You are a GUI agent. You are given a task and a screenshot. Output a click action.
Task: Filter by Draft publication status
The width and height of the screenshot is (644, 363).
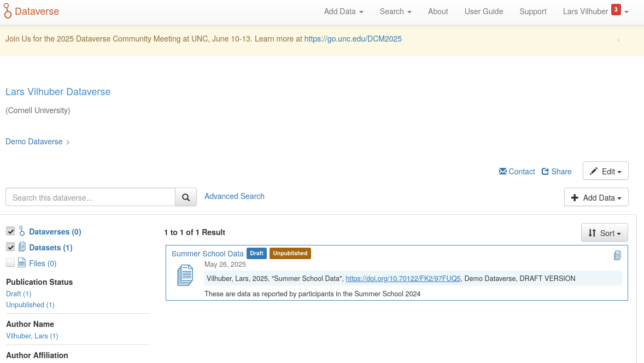pyautogui.click(x=18, y=294)
